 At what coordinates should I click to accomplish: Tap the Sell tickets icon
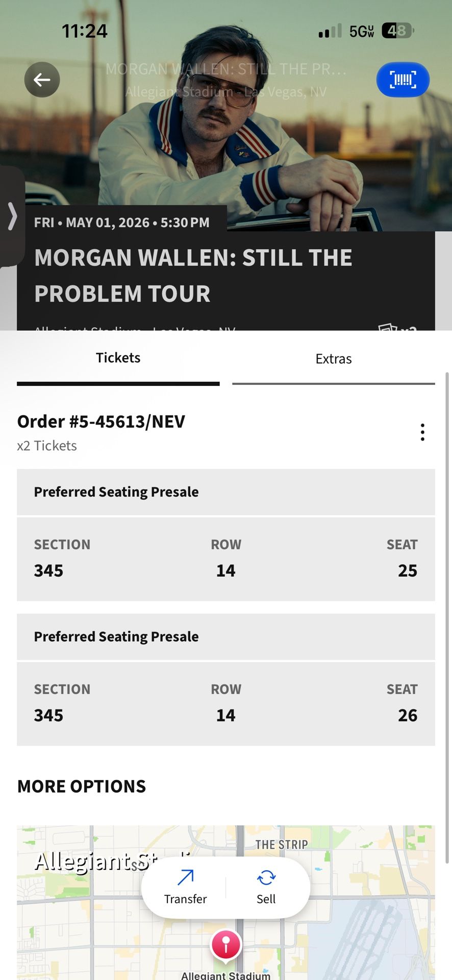pos(266,878)
